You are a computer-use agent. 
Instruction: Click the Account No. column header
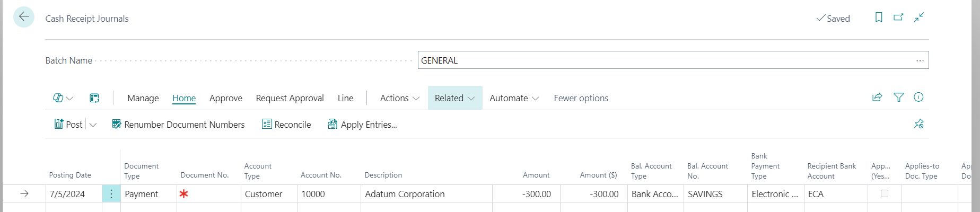pos(321,175)
